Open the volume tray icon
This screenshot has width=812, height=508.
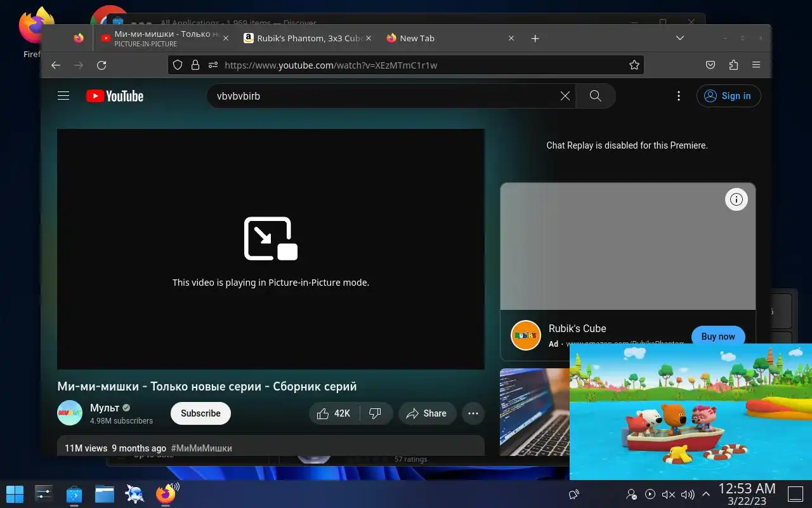click(x=688, y=494)
